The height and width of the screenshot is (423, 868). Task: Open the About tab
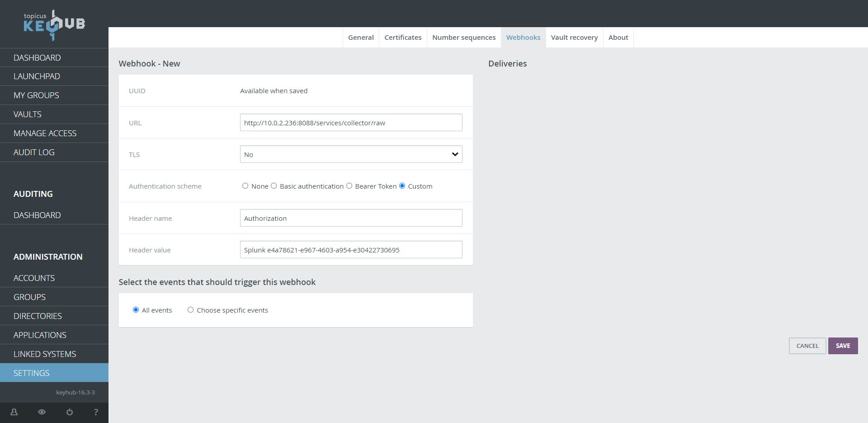click(x=618, y=38)
